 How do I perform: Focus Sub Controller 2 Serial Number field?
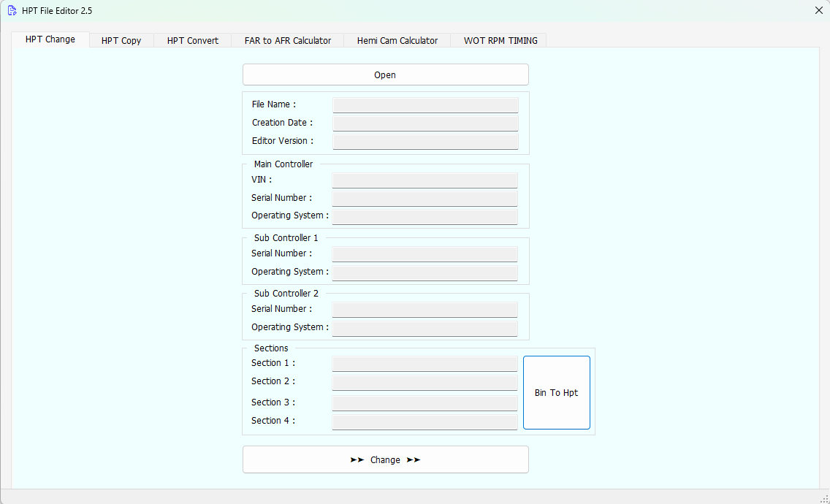pos(424,310)
